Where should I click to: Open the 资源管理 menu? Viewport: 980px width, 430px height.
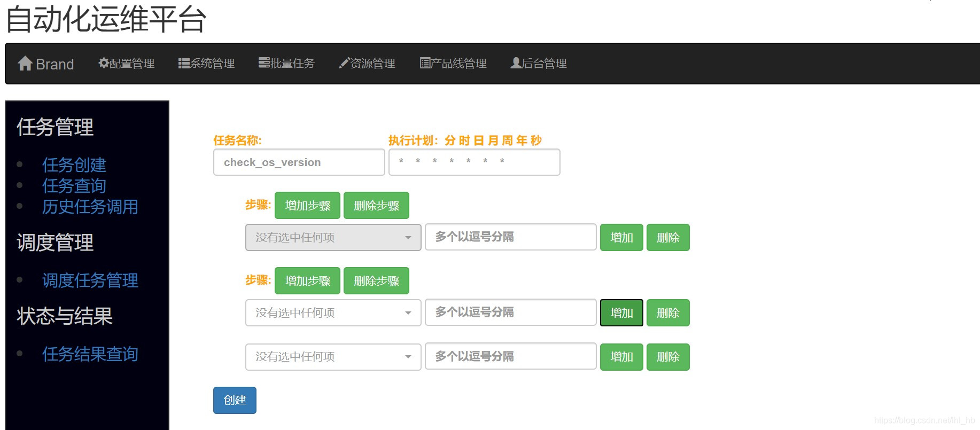[367, 63]
